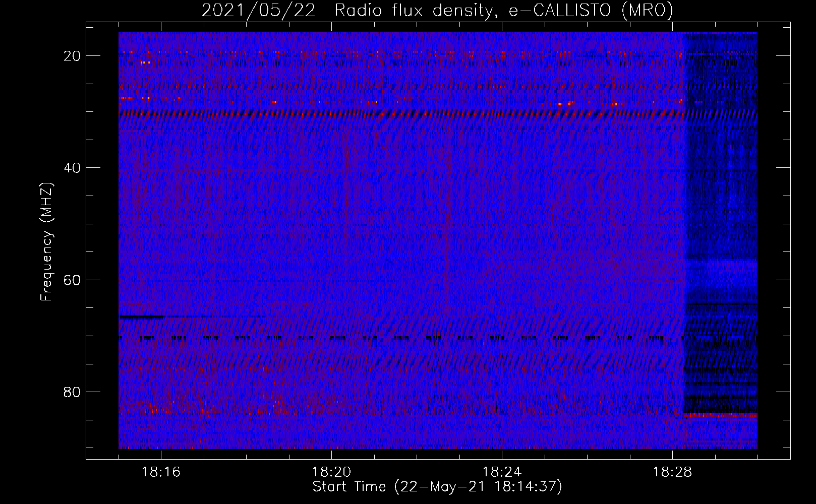This screenshot has height=504, width=816.
Task: Click the 40 MHz frequency tick label
Action: pyautogui.click(x=72, y=168)
